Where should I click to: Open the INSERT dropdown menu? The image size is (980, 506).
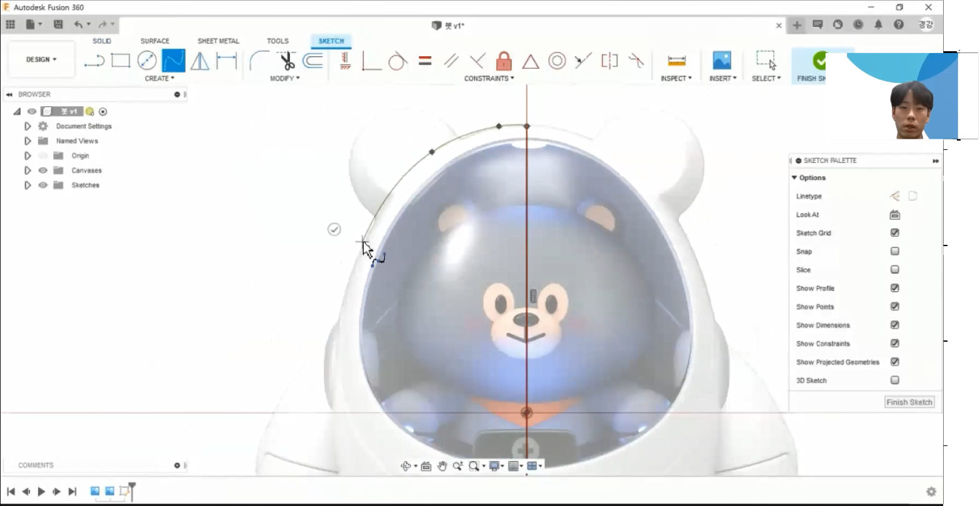tap(722, 79)
